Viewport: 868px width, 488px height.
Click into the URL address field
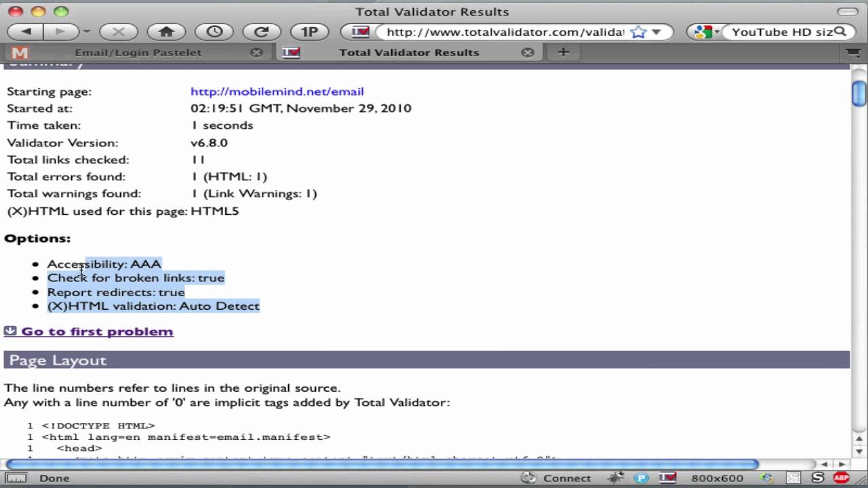[505, 32]
